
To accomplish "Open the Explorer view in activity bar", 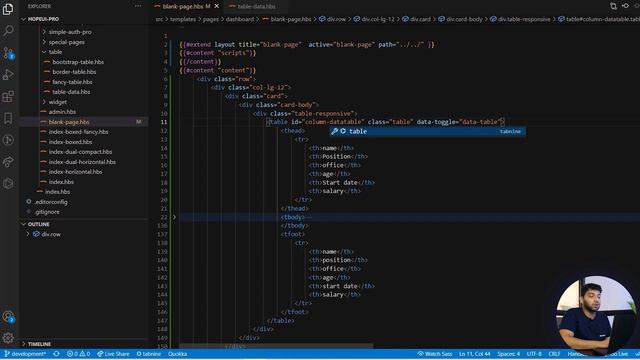I will pyautogui.click(x=8, y=9).
